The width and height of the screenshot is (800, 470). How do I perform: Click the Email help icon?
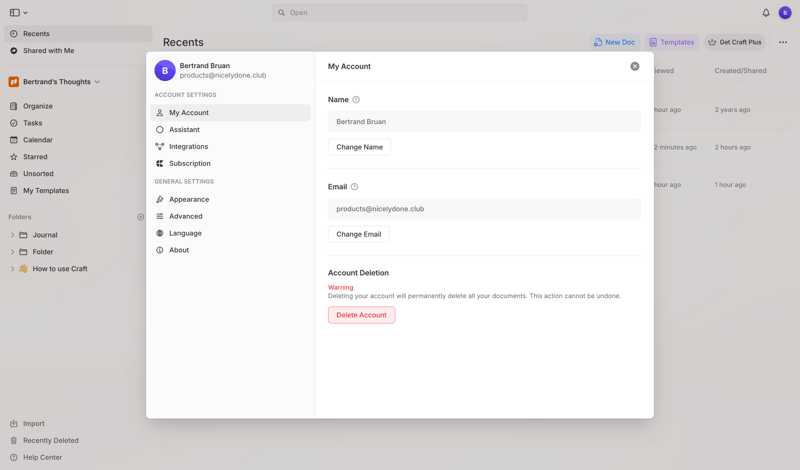355,187
